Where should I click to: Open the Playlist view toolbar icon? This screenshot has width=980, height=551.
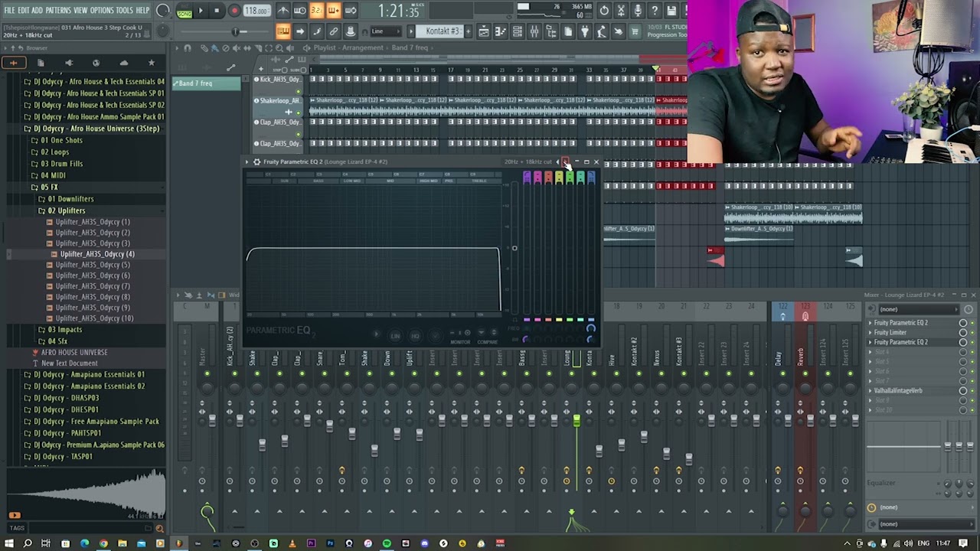[483, 31]
